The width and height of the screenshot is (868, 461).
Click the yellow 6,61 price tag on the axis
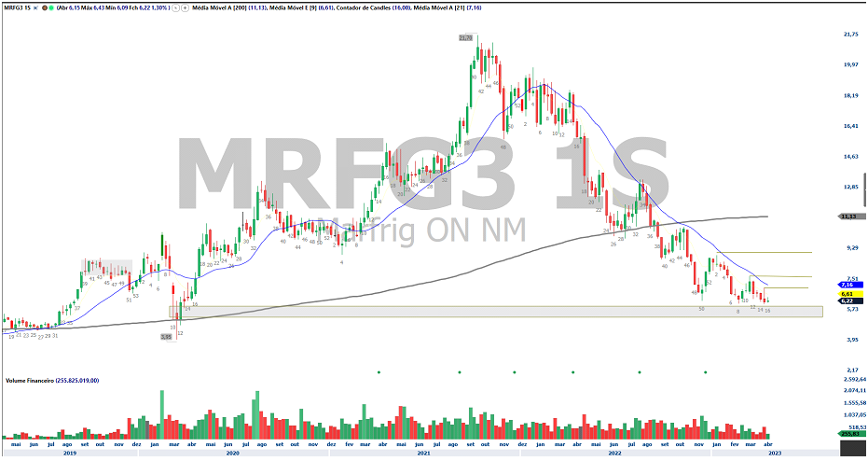click(x=848, y=293)
